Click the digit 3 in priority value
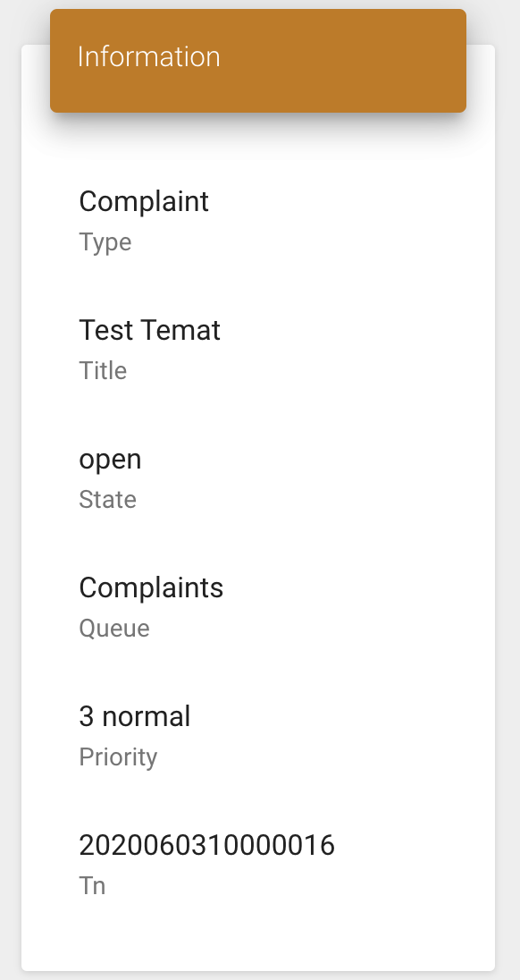This screenshot has height=980, width=520. 86,716
